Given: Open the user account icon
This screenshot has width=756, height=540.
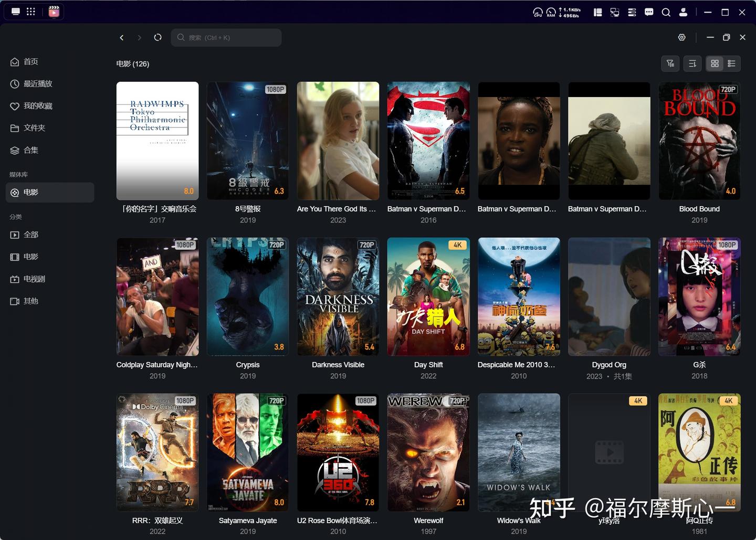Looking at the screenshot, I should [683, 12].
